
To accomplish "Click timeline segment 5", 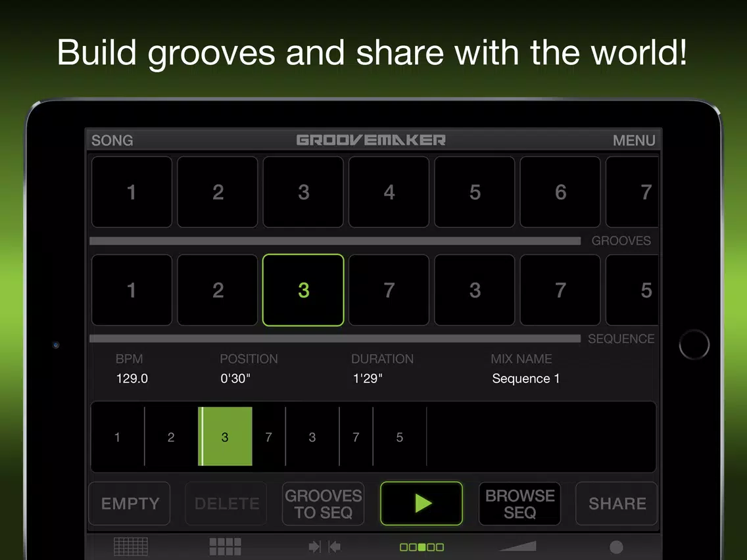I will 400,436.
